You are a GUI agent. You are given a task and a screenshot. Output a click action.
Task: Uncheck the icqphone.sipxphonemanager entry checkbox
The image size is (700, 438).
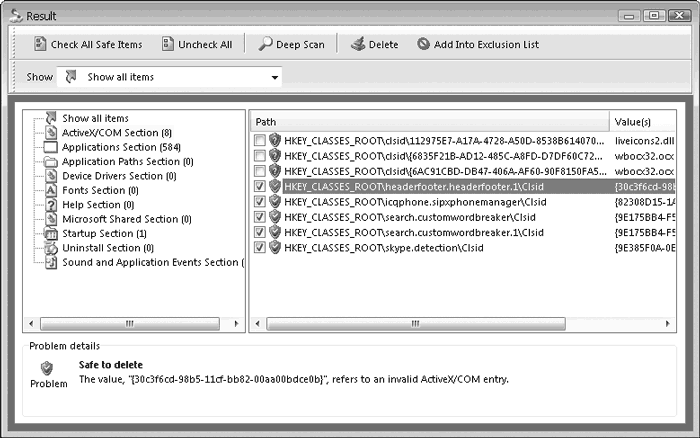[x=260, y=201]
